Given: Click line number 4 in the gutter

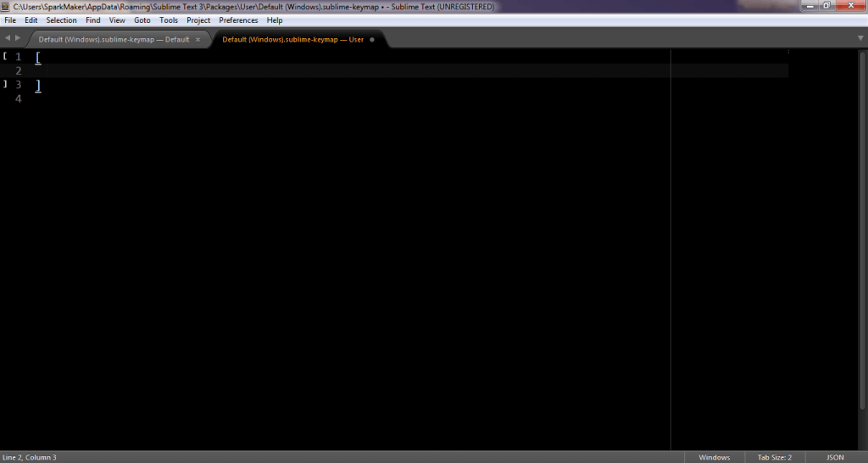Looking at the screenshot, I should [x=18, y=98].
